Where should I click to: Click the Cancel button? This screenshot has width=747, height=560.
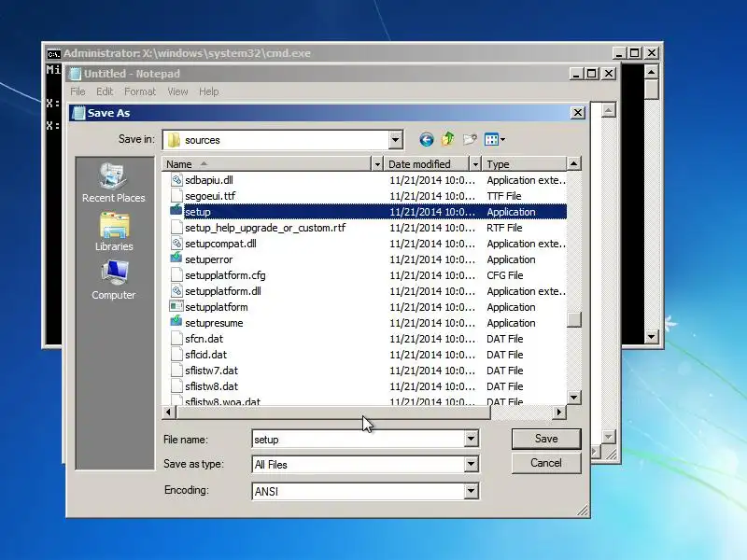546,463
